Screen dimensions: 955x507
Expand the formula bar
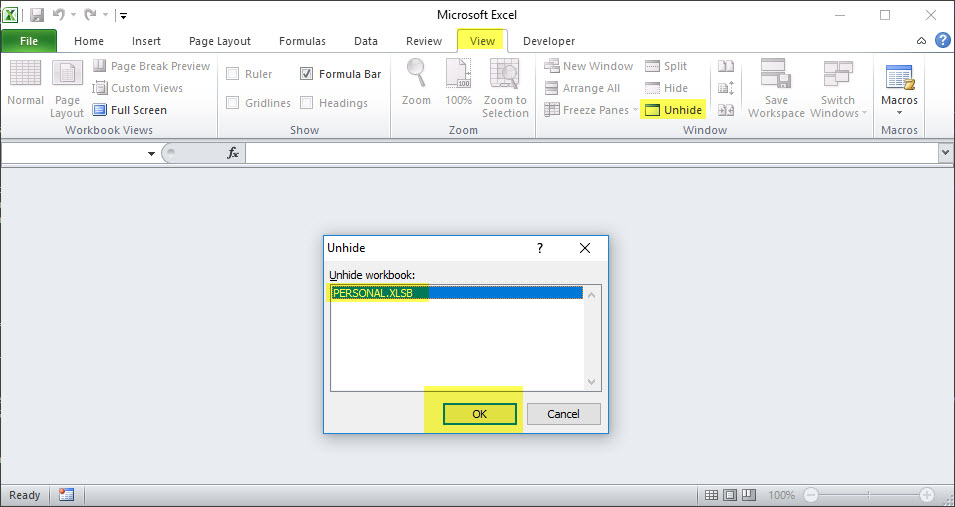coord(945,154)
